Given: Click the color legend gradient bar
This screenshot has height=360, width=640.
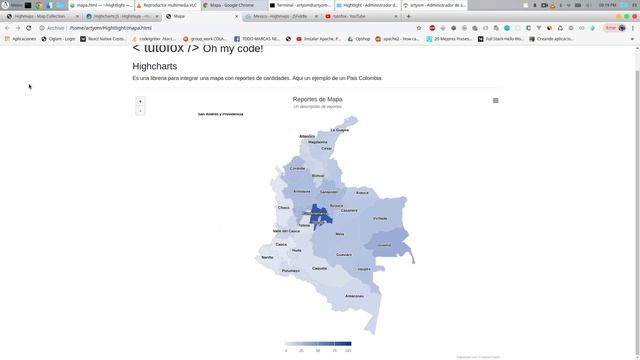Looking at the screenshot, I should [x=318, y=344].
